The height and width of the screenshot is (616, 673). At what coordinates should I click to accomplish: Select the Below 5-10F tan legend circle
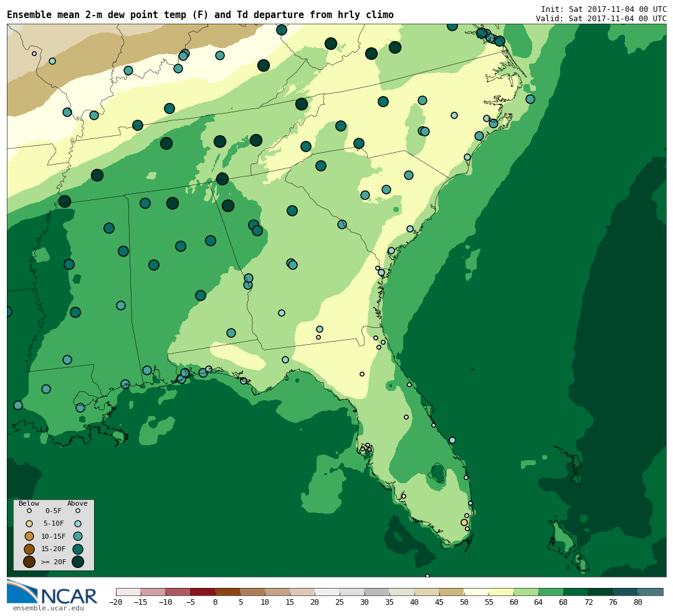[x=29, y=524]
